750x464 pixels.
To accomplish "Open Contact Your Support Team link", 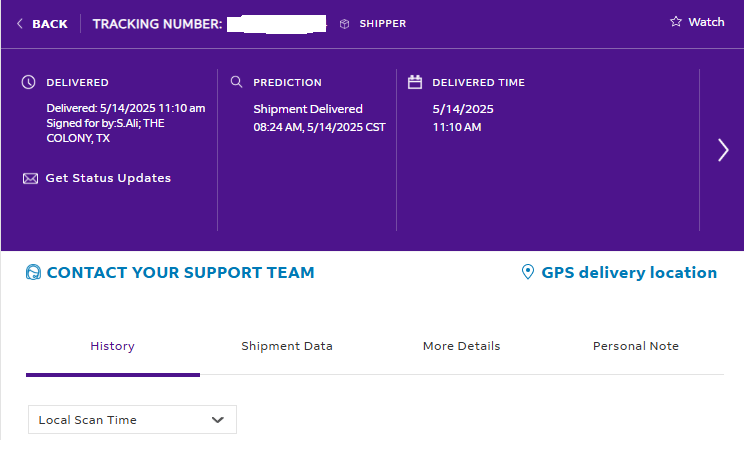I will 180,272.
